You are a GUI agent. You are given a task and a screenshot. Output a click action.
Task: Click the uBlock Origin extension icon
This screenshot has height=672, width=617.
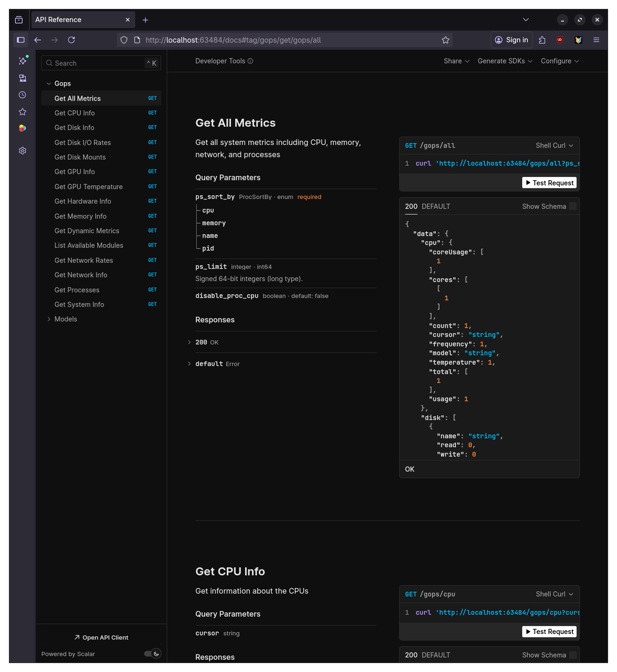[559, 40]
